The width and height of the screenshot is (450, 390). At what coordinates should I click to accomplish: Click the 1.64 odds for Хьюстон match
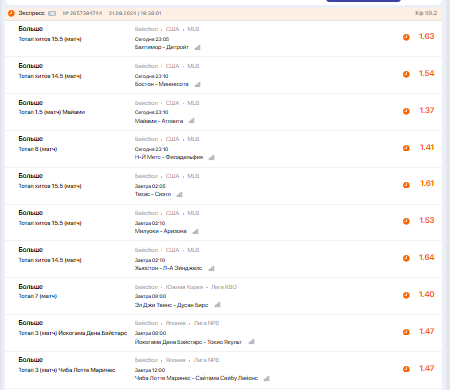coord(426,257)
